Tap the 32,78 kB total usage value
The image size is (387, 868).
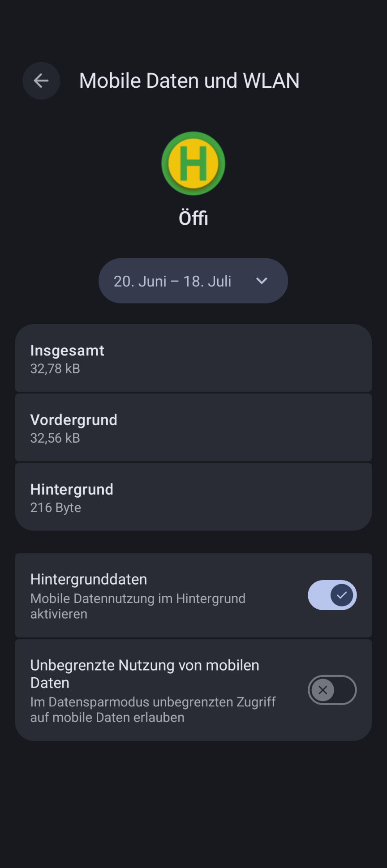(x=55, y=368)
